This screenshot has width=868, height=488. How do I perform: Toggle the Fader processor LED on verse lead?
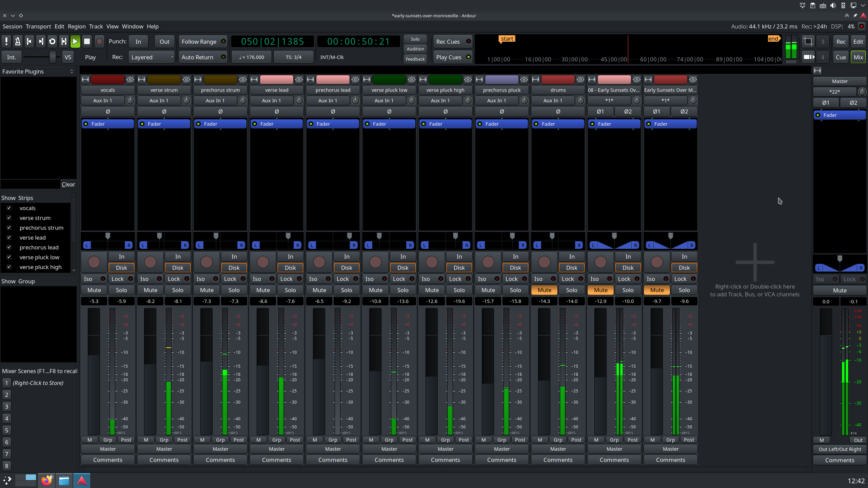coord(255,124)
